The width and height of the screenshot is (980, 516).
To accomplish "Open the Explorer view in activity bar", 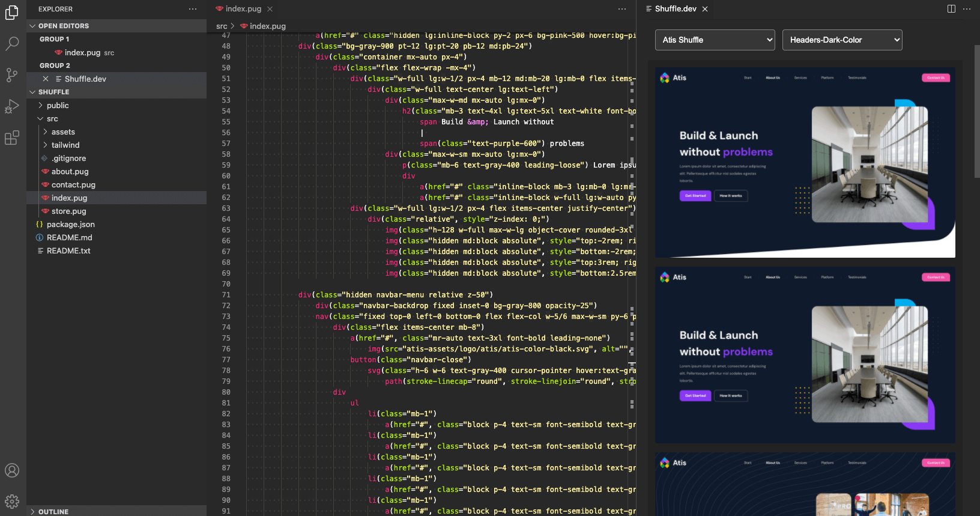I will [12, 12].
